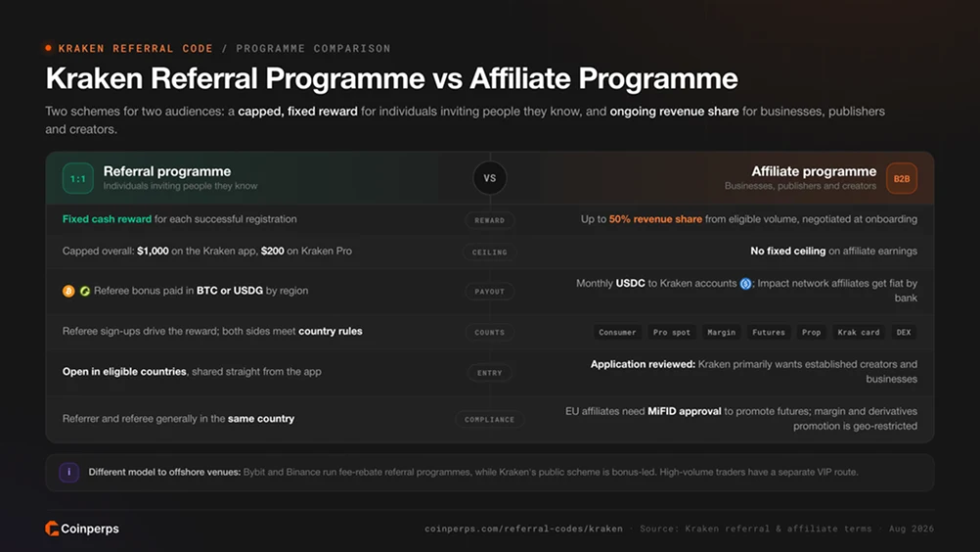980x552 pixels.
Task: Select the REWARD row label
Action: (x=489, y=220)
